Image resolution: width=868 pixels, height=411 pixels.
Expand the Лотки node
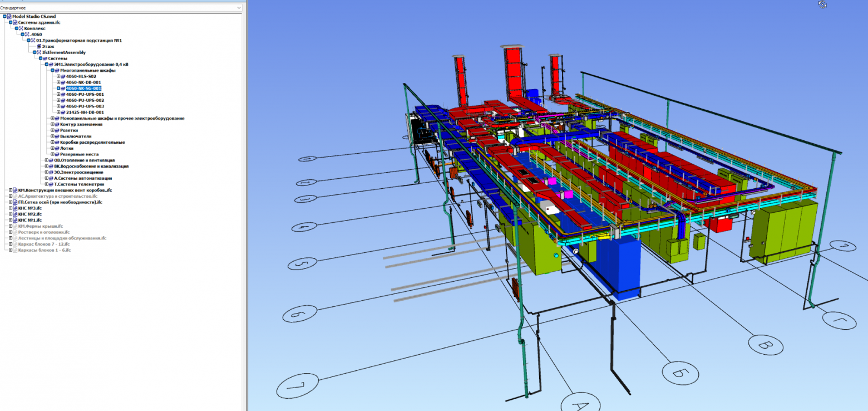click(52, 148)
